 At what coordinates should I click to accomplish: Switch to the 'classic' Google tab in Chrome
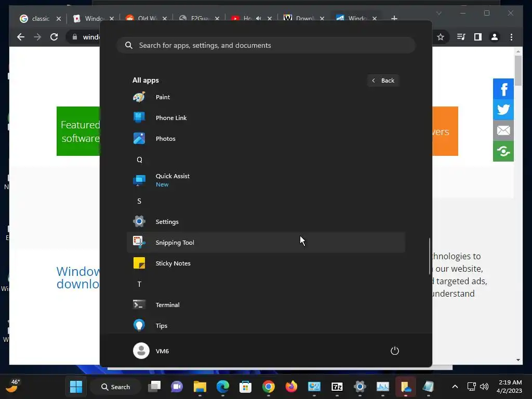40,18
